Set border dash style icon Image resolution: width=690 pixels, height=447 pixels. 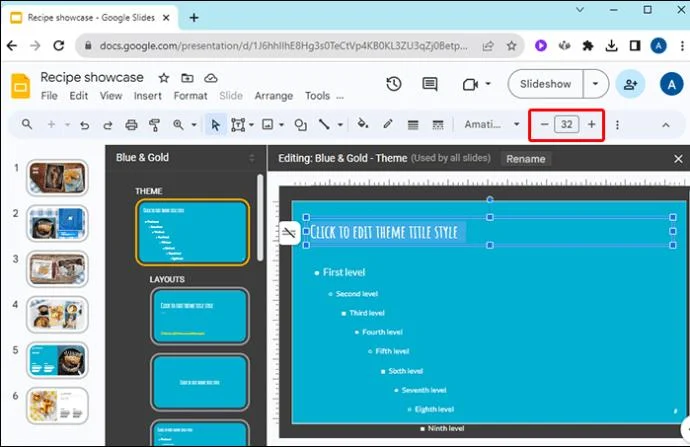pyautogui.click(x=438, y=125)
